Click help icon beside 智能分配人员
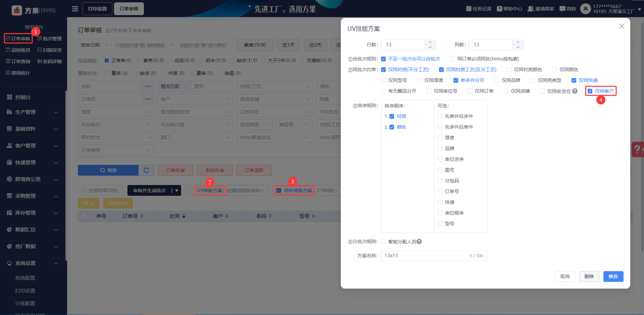The height and width of the screenshot is (315, 644). click(419, 241)
